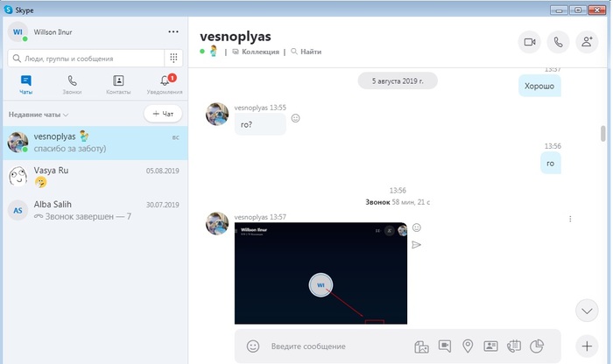Screen dimensions: 613x364
Task: Open the dial pad icon
Action: tap(173, 59)
